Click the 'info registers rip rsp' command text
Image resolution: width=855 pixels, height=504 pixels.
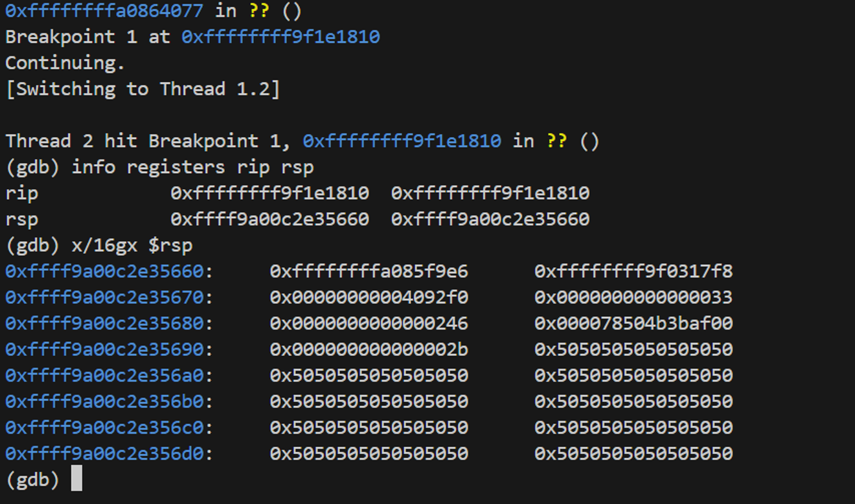click(193, 167)
